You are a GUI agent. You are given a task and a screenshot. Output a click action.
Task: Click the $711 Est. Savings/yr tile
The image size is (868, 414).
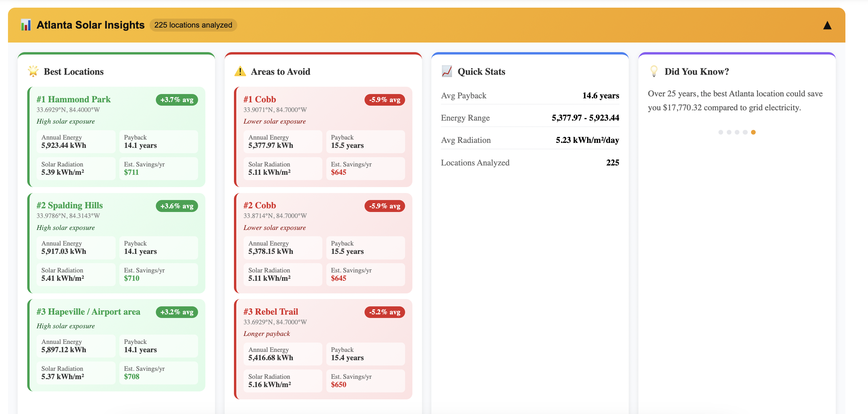click(x=159, y=168)
